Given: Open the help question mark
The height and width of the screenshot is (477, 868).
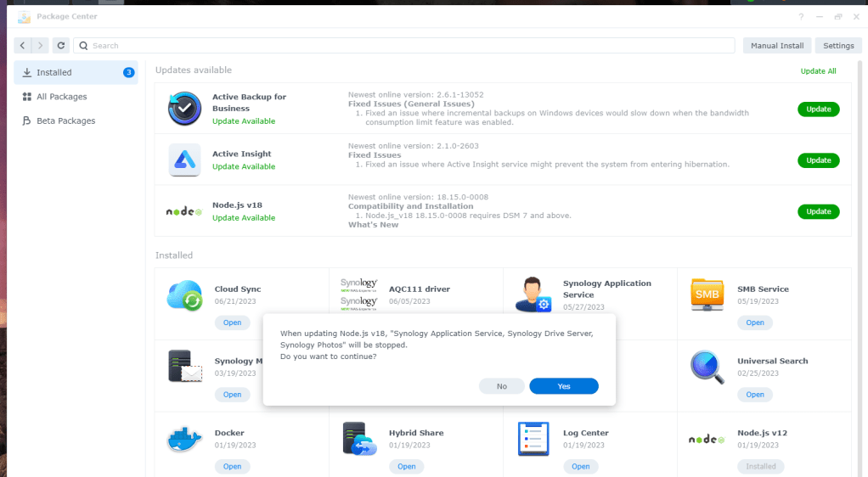Looking at the screenshot, I should pos(801,17).
